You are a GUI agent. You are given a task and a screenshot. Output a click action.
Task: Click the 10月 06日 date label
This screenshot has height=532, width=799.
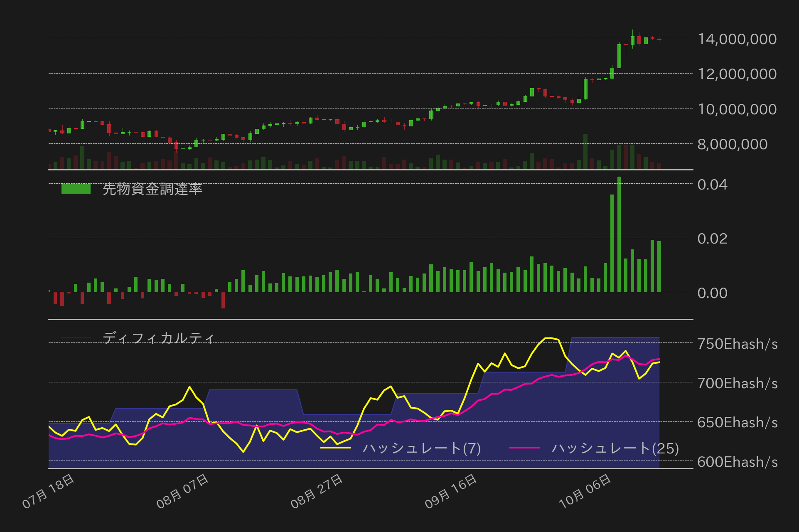pyautogui.click(x=585, y=491)
